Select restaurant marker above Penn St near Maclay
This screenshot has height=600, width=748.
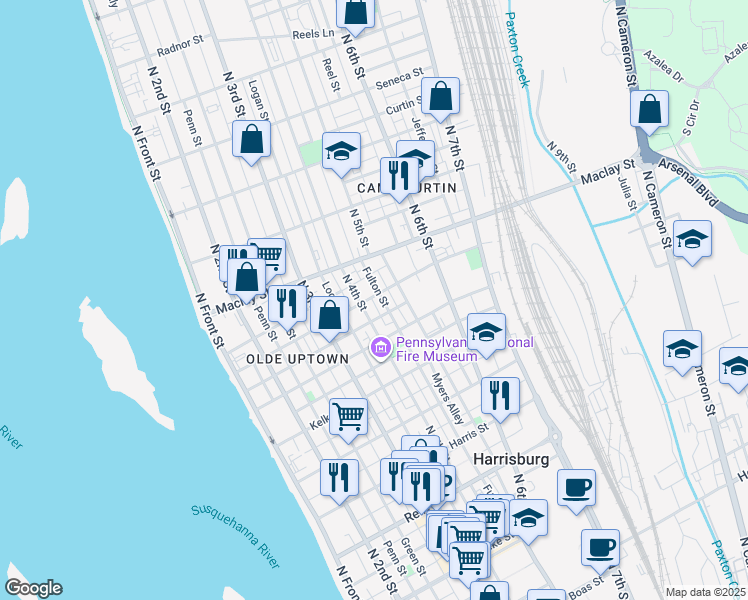click(287, 306)
